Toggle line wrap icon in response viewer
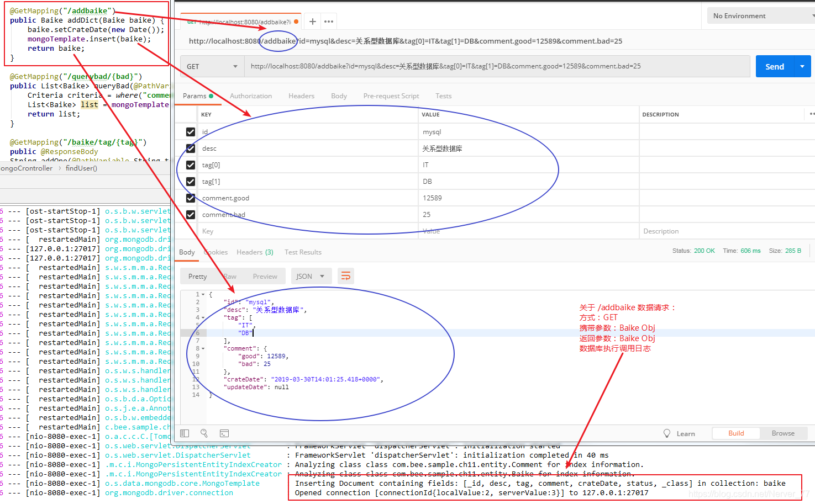Screen dimensions: 815x504 [x=346, y=276]
